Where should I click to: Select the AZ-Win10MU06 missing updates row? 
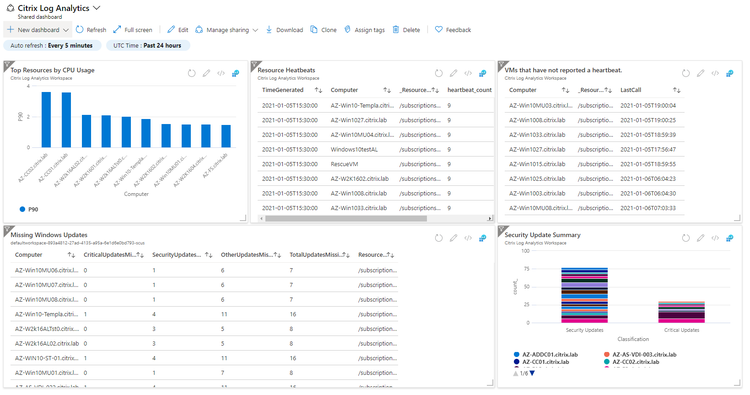point(204,270)
